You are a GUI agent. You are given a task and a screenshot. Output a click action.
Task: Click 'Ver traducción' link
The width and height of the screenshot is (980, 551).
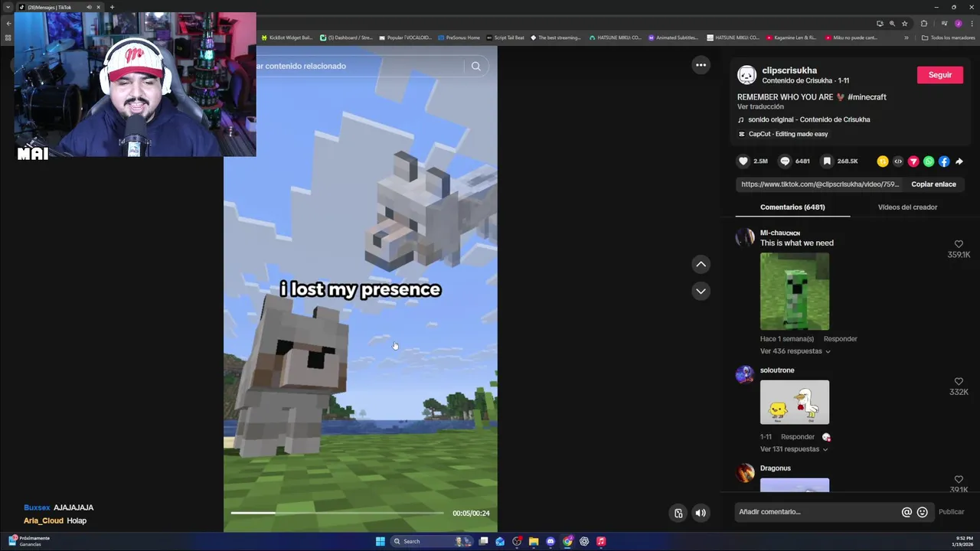tap(760, 107)
